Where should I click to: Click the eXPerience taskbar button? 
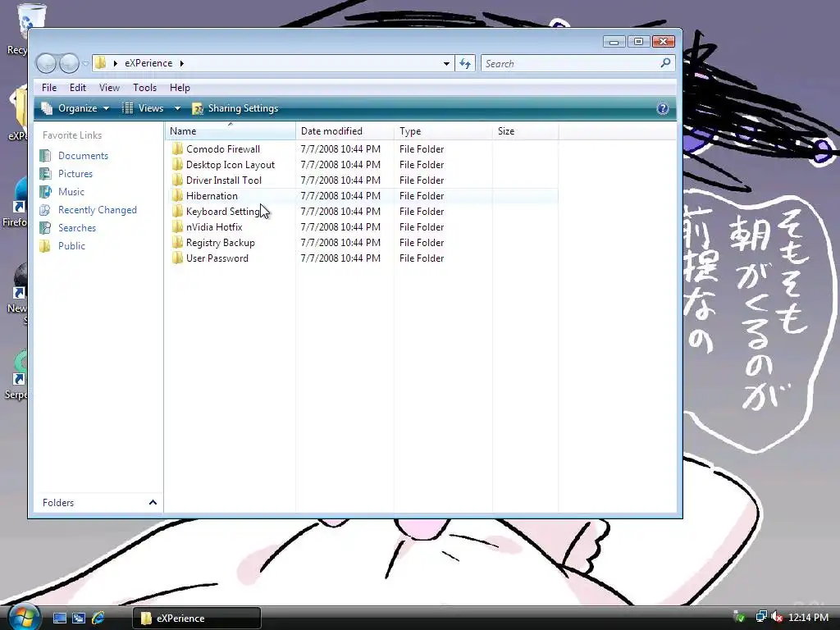197,619
